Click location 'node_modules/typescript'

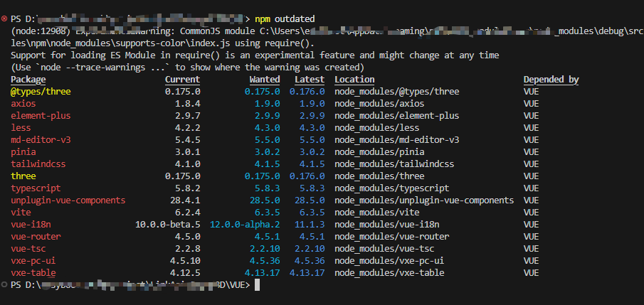coord(392,188)
